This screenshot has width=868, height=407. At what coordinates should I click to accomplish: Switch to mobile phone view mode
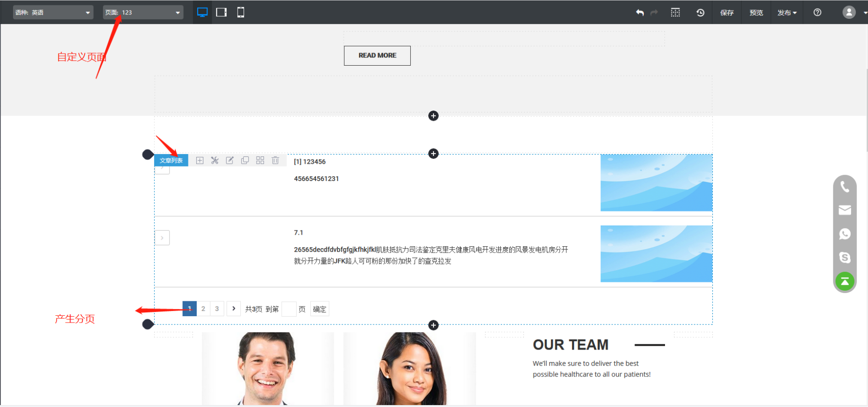(x=241, y=13)
